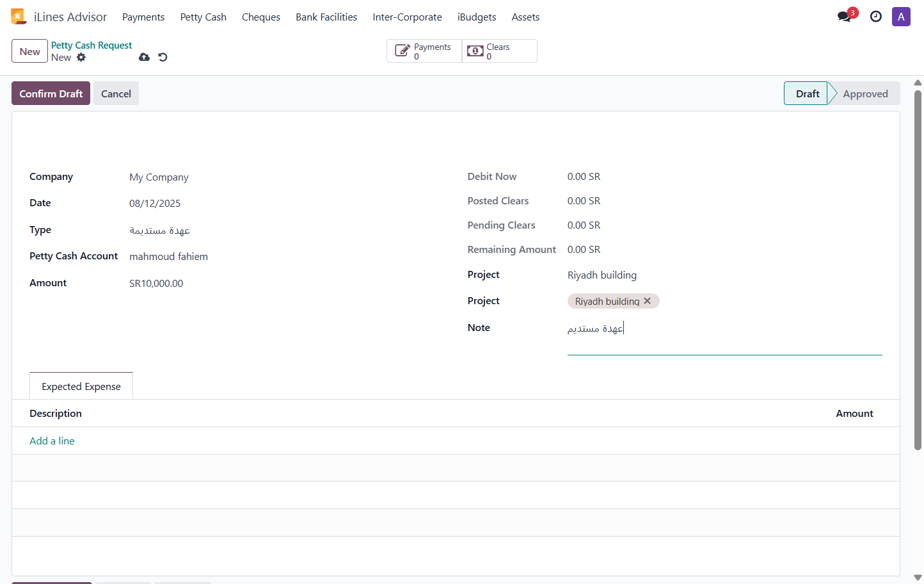Click the New record button
The height and width of the screenshot is (584, 924).
point(29,51)
